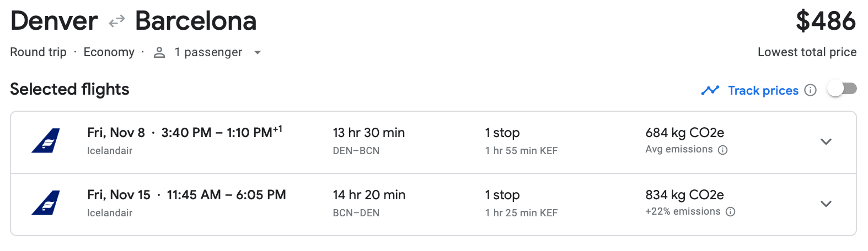Click the passenger person icon
The height and width of the screenshot is (251, 868).
click(159, 52)
